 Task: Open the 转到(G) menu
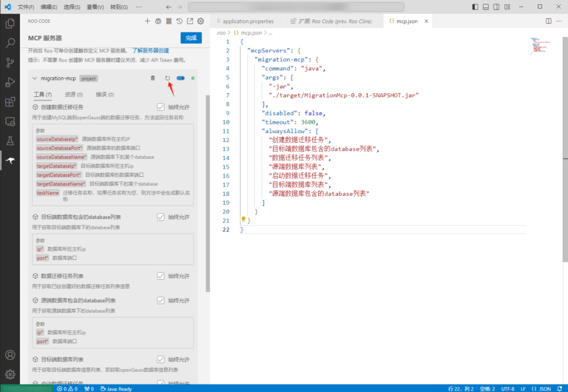(119, 7)
